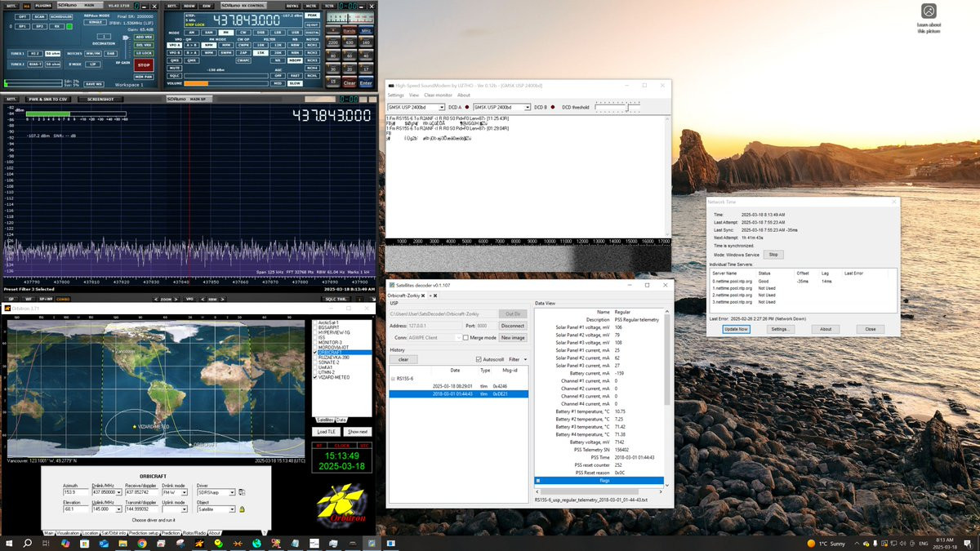Open the Data tab under satellite list
Screen dimensions: 980x551
(x=341, y=420)
